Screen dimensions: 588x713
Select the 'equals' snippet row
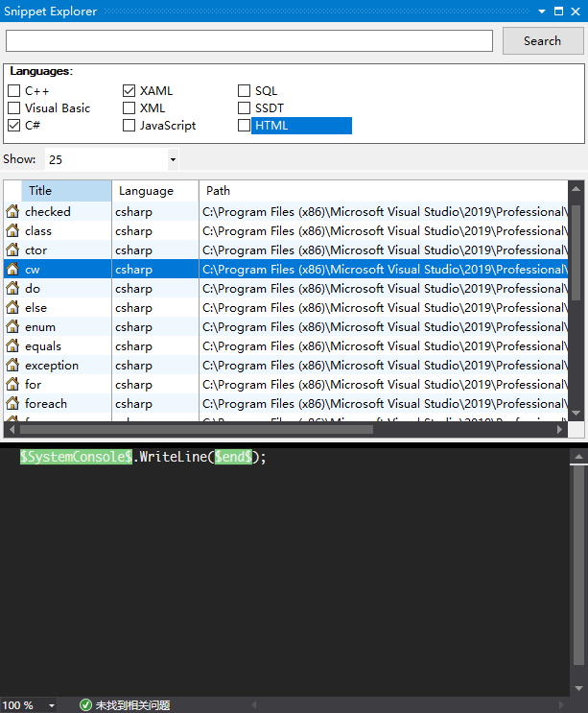(x=43, y=345)
